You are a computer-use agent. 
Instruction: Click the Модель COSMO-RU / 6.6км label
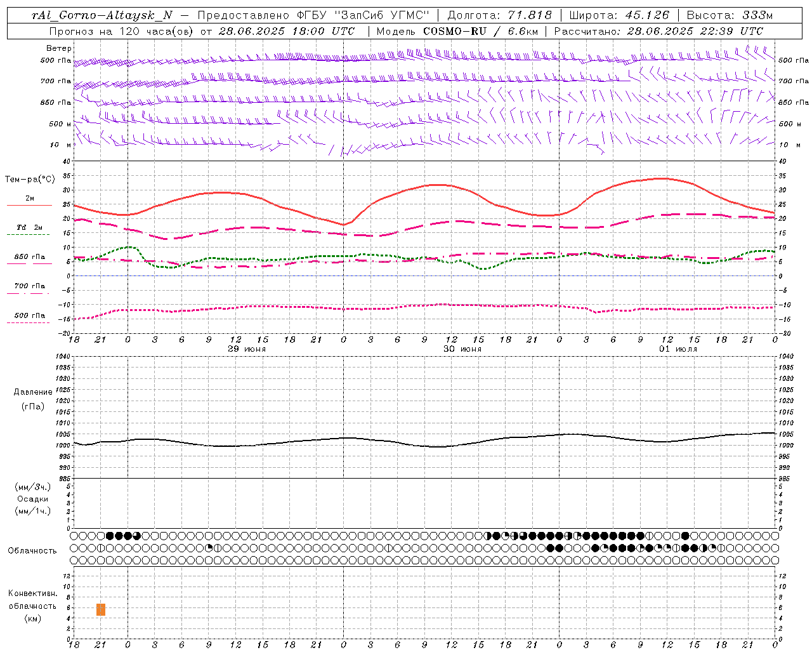pos(457,31)
